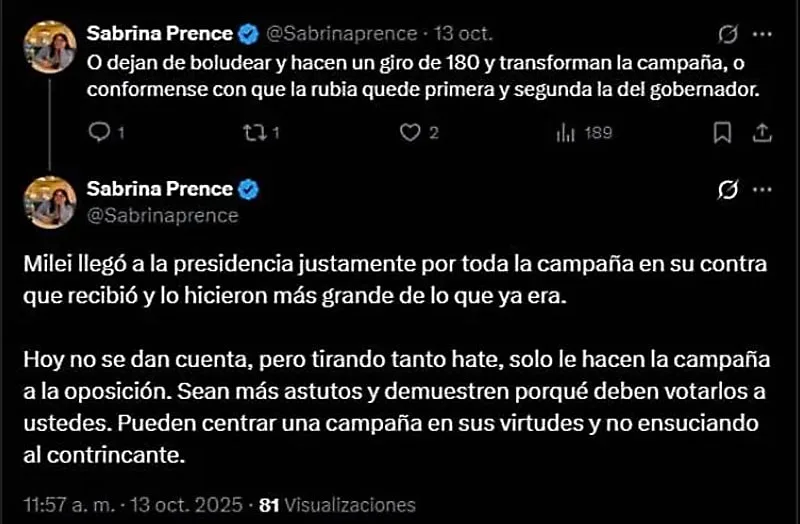The image size is (800, 524).
Task: Like the tweet with 2 likes
Action: pyautogui.click(x=409, y=132)
